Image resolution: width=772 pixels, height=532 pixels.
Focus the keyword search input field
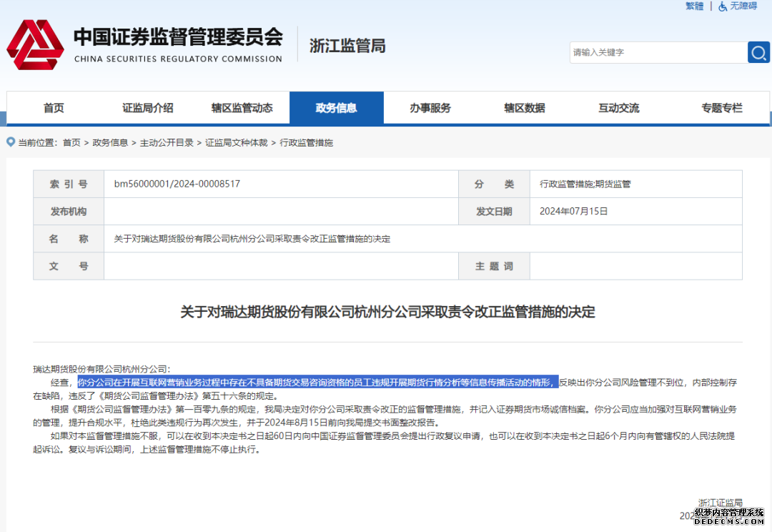click(x=658, y=52)
